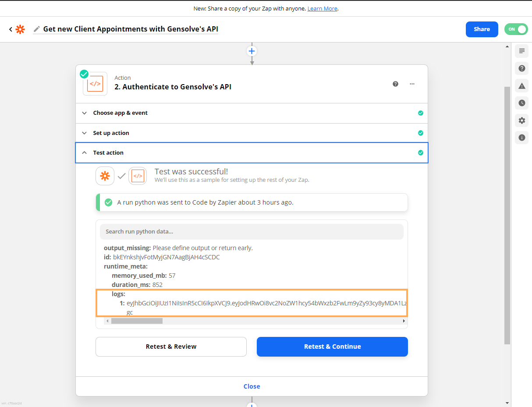Click Retest & Review button
The image size is (532, 407).
click(171, 347)
